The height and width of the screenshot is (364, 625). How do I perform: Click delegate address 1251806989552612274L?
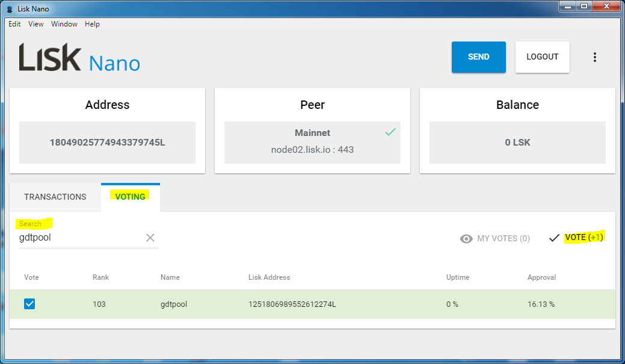pyautogui.click(x=292, y=304)
